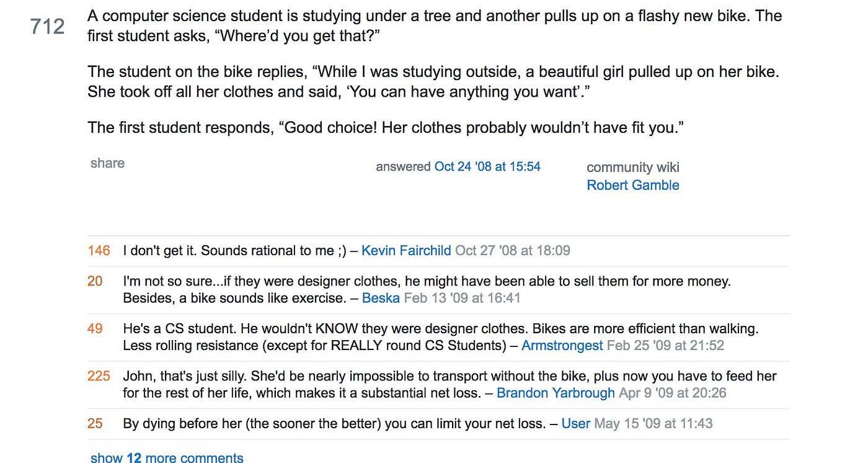Expand show 12 more comments
868x463 pixels.
click(x=167, y=458)
